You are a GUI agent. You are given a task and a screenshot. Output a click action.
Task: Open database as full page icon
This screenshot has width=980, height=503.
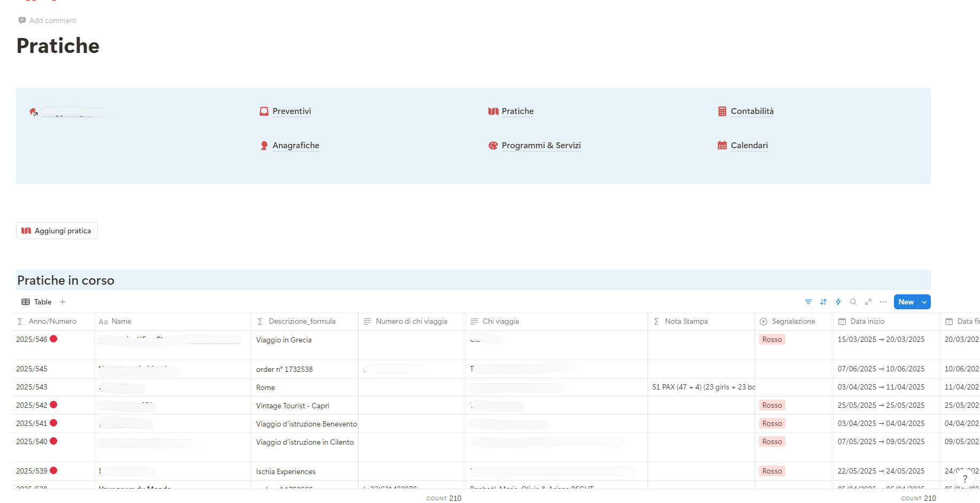868,302
